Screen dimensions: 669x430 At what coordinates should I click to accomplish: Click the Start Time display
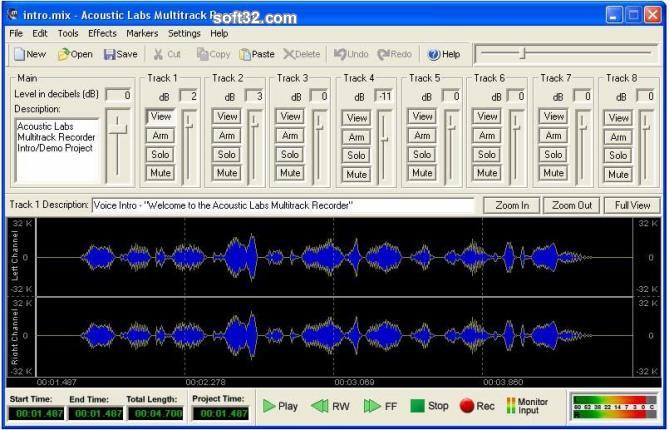[37, 413]
